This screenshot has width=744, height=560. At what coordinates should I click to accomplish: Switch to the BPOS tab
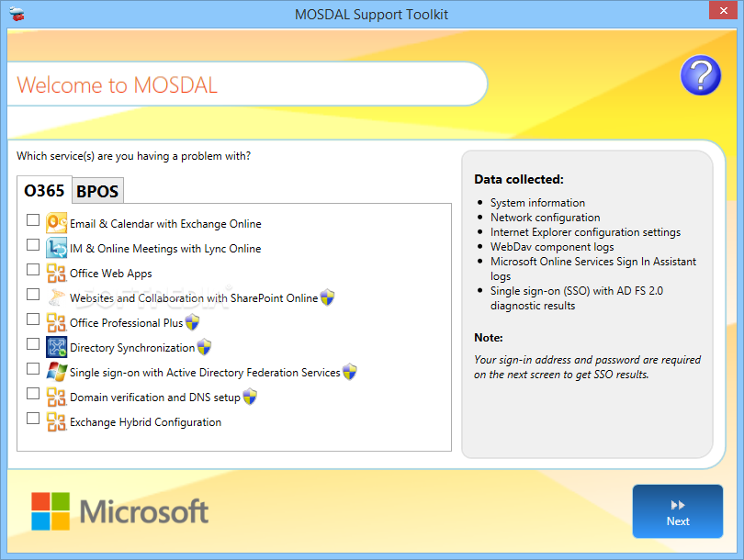tap(97, 192)
